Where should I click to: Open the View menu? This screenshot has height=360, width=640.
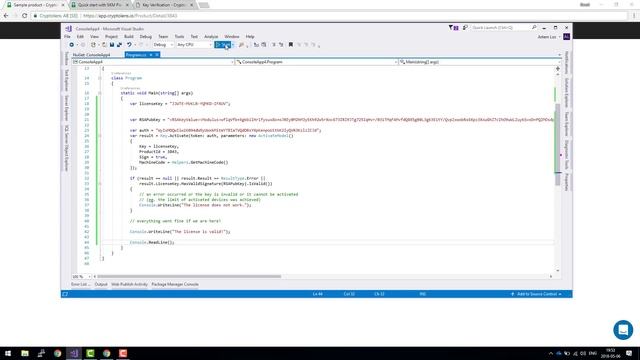pos(94,37)
